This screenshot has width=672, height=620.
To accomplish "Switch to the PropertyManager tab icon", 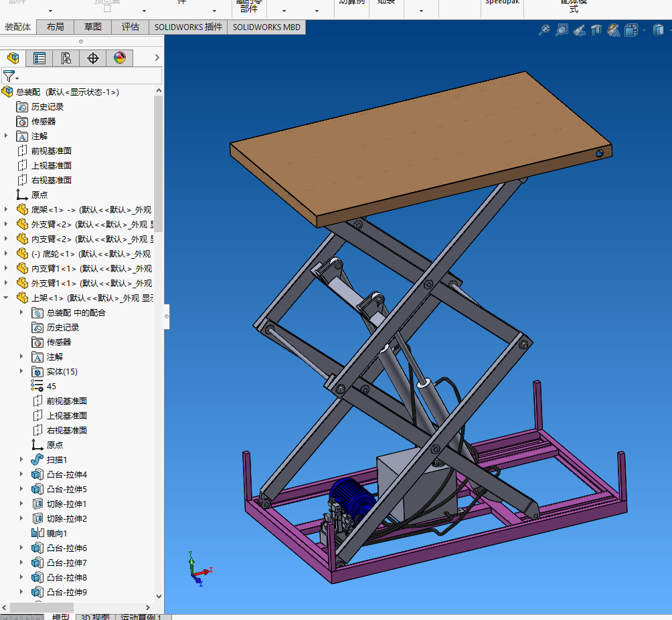I will pyautogui.click(x=39, y=58).
